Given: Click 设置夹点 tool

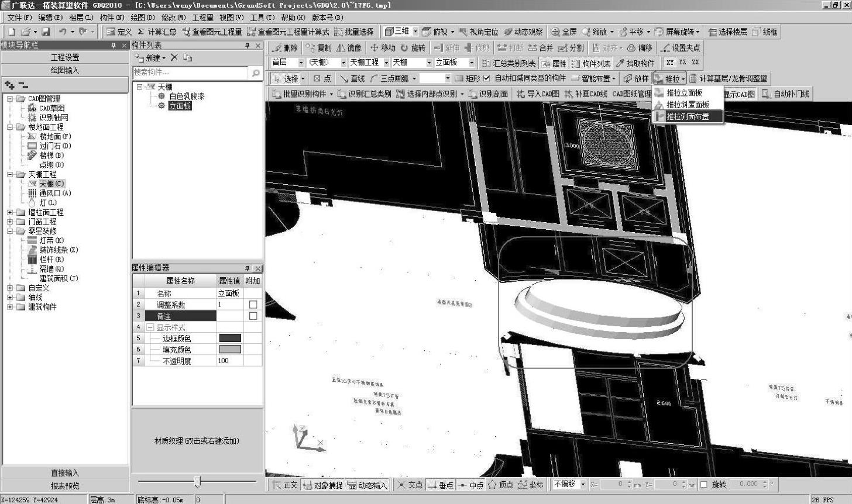Looking at the screenshot, I should 680,48.
